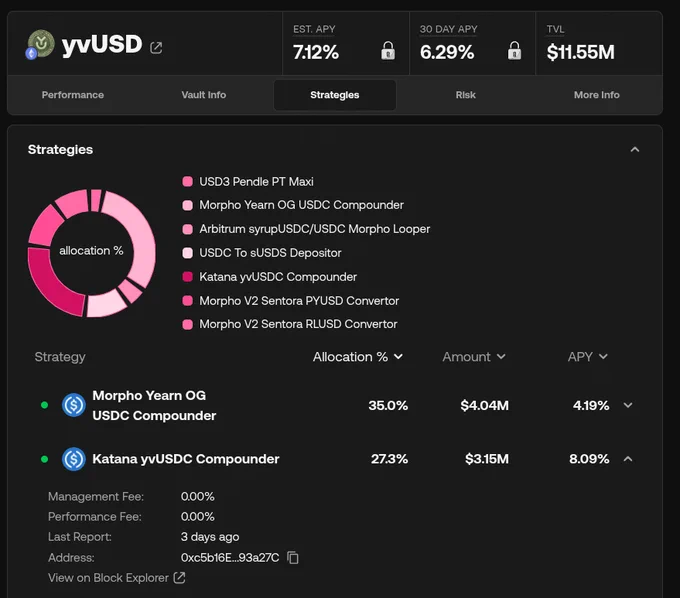Collapse the Katana yvUSDC Compounder row details
The height and width of the screenshot is (598, 680).
(x=628, y=459)
